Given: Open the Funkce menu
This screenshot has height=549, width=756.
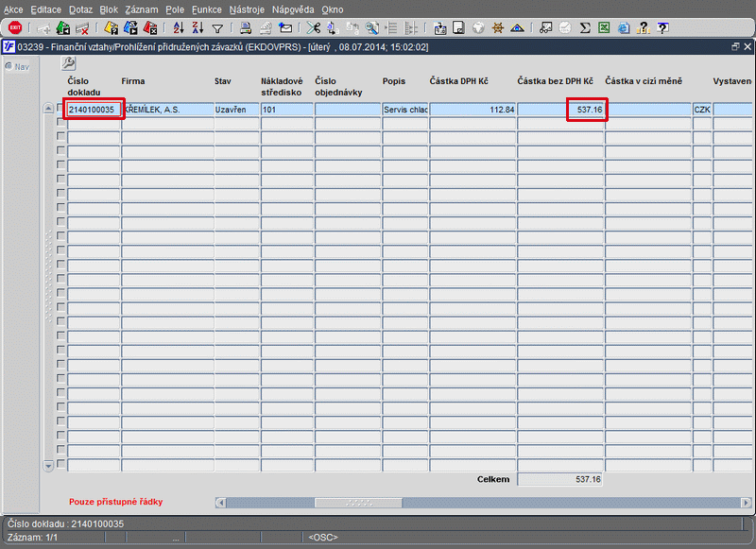Looking at the screenshot, I should (207, 9).
